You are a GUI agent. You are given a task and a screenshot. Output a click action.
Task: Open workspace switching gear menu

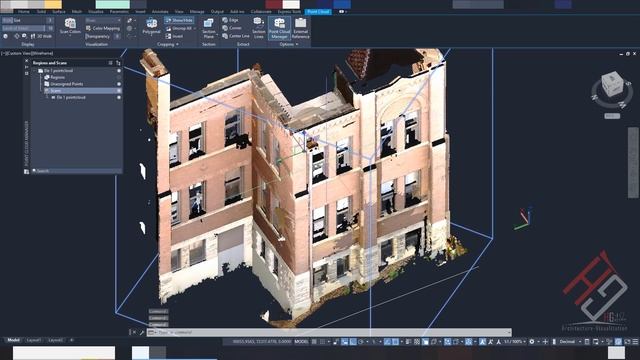532,342
